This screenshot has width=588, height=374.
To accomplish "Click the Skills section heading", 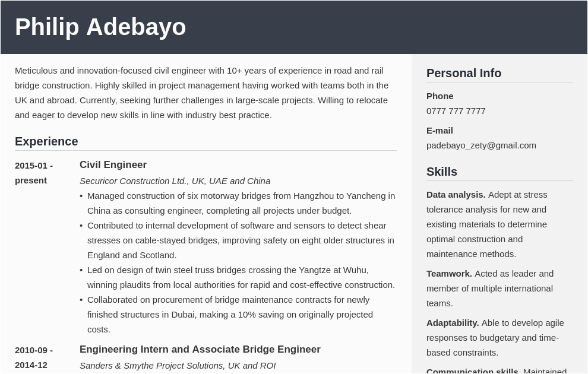I will click(442, 172).
